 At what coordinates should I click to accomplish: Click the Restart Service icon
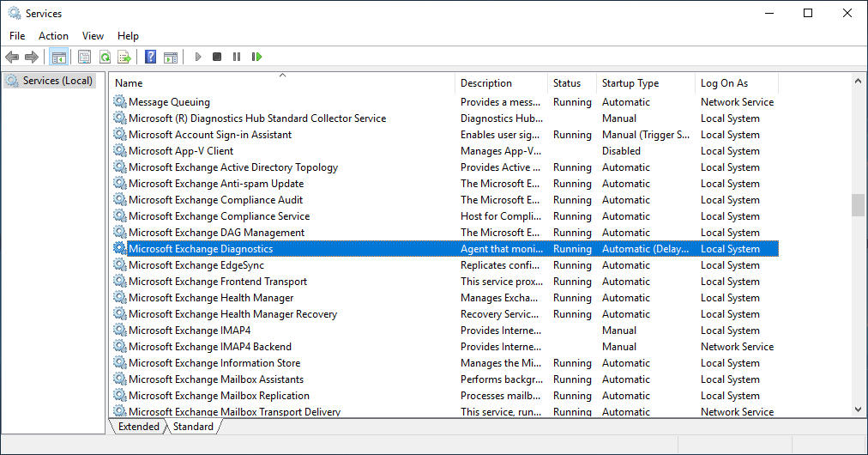point(256,57)
